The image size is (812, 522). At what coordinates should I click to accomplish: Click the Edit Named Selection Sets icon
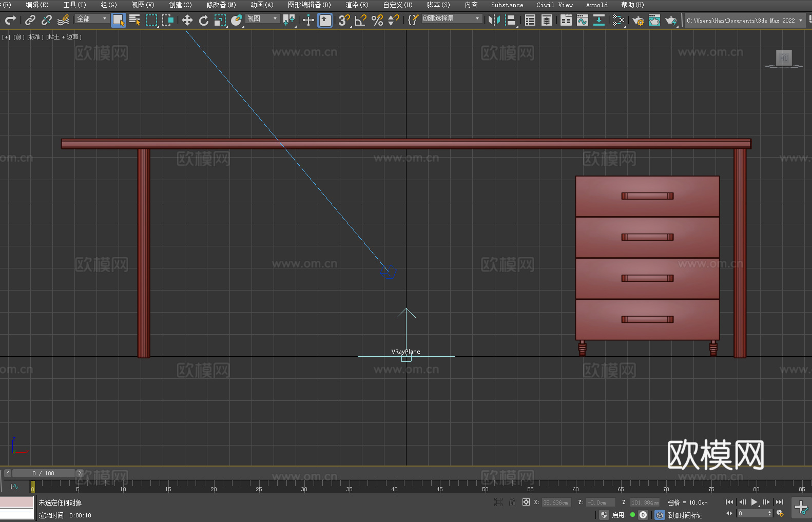[413, 20]
